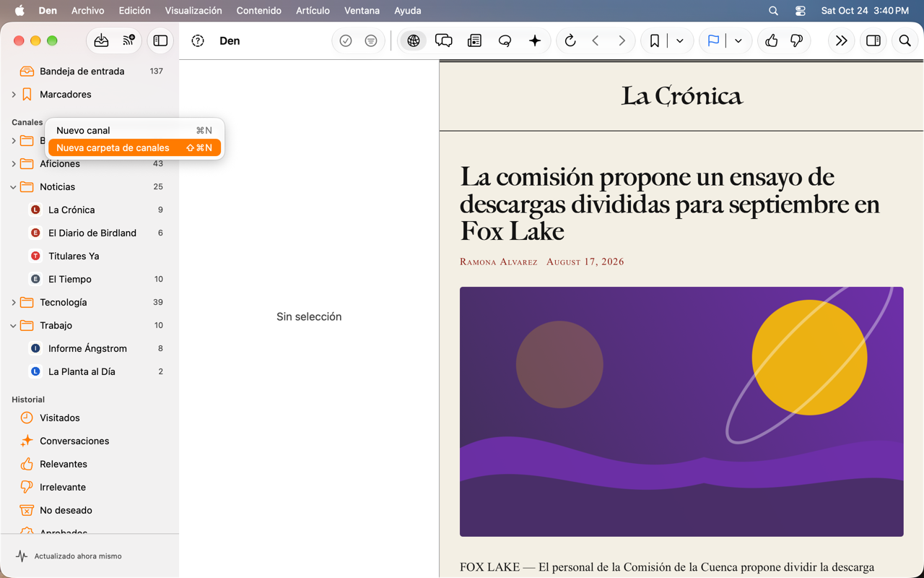
Task: Open the Informe Ángstrom feed
Action: (x=90, y=349)
